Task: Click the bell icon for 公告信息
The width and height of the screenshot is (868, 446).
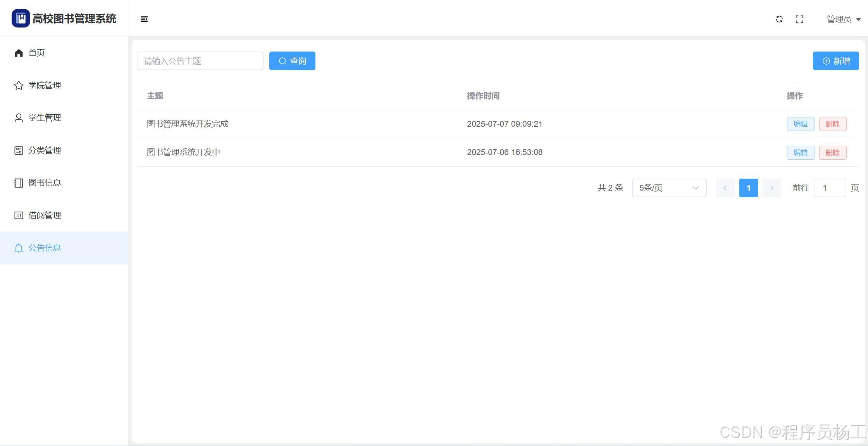Action: 19,248
